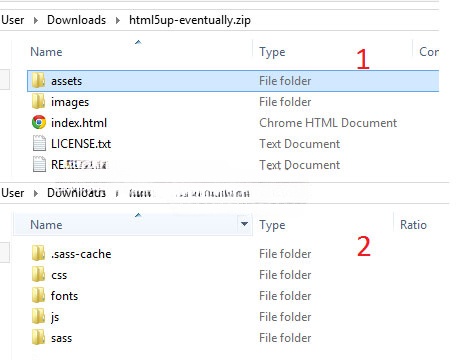The image size is (456, 360).
Task: Go to User in top address bar
Action: pos(13,20)
